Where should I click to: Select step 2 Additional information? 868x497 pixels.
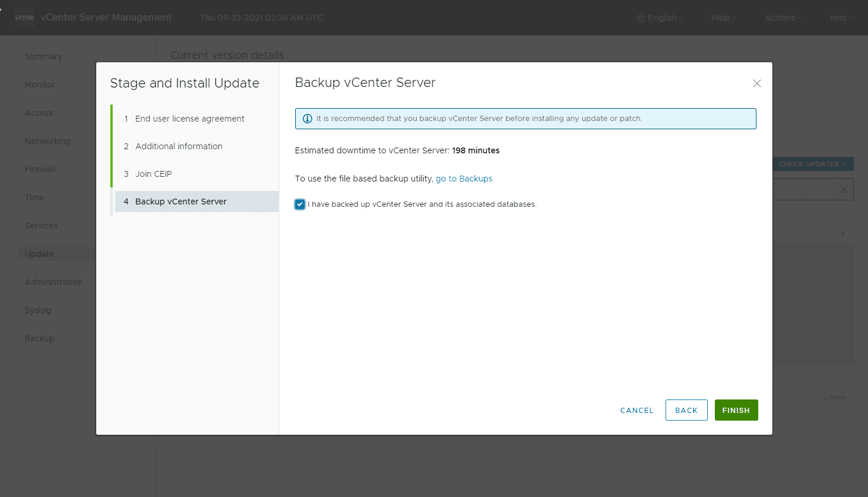pos(178,146)
